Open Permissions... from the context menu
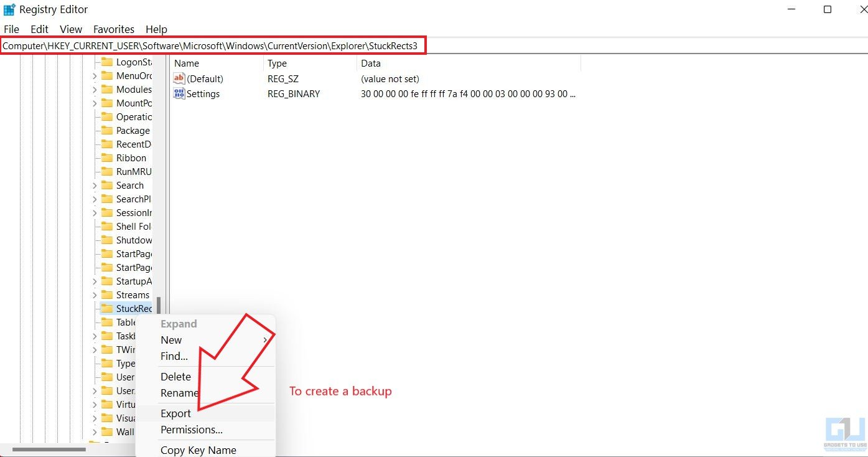This screenshot has width=868, height=457. pos(205,430)
